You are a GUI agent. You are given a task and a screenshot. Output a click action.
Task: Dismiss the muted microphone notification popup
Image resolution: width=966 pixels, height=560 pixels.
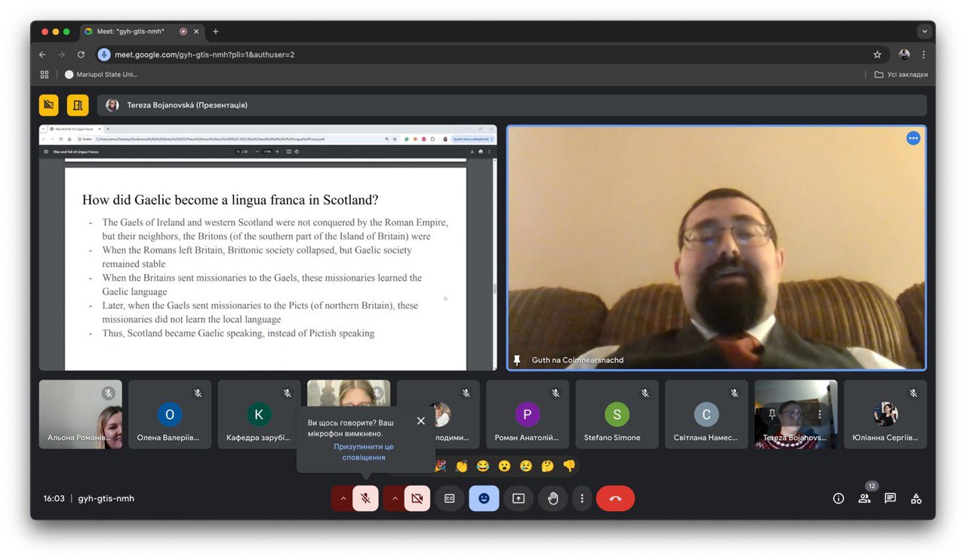[x=421, y=421]
